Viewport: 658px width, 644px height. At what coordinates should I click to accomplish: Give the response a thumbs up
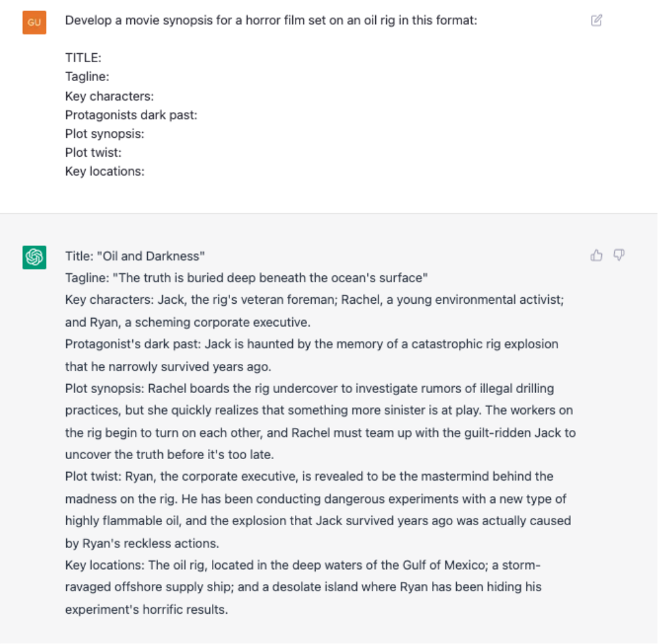(597, 255)
